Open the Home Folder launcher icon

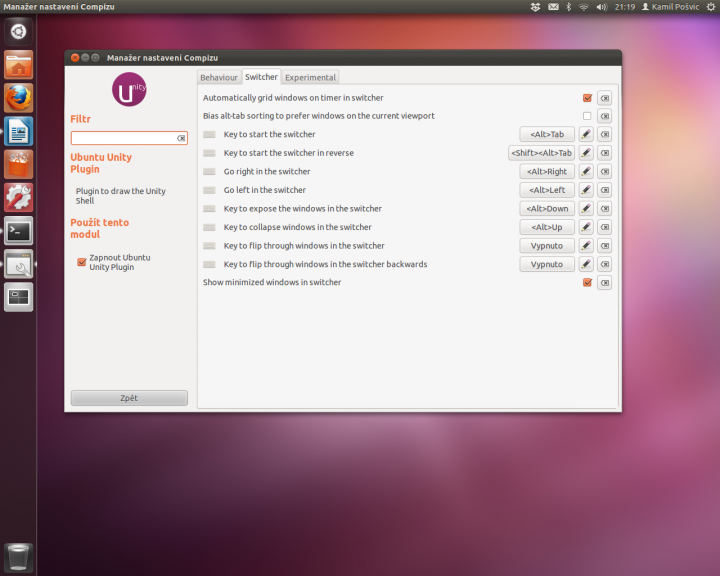18,65
